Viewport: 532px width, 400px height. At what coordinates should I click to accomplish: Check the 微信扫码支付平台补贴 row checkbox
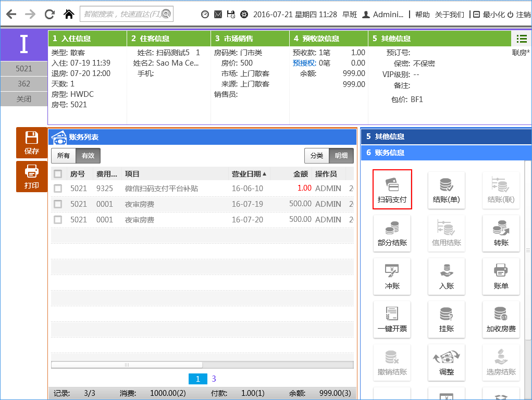(58, 189)
